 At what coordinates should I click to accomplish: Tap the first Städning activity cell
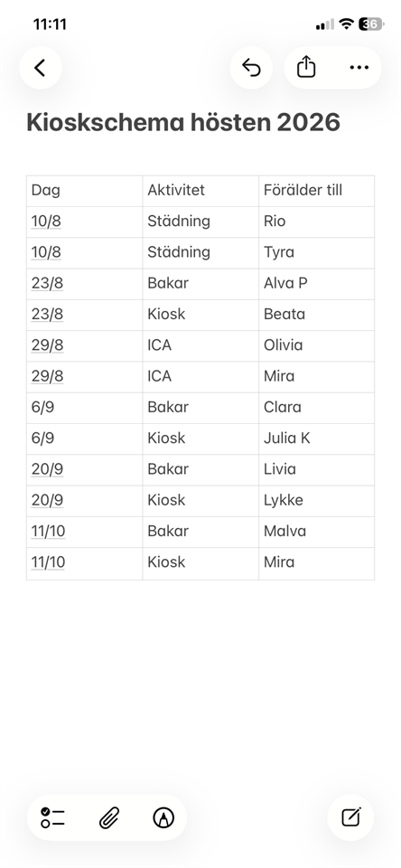click(200, 222)
